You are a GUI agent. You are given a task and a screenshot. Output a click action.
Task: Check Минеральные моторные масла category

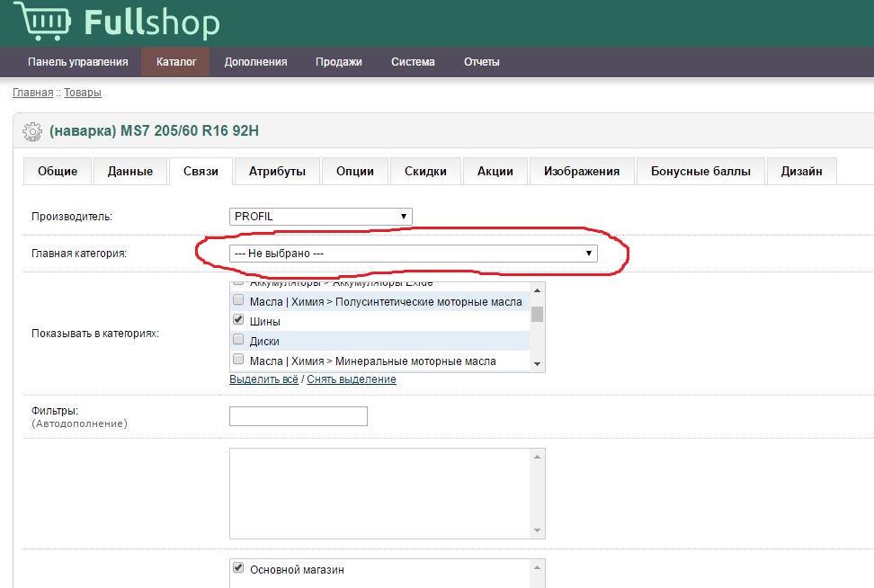coord(238,360)
